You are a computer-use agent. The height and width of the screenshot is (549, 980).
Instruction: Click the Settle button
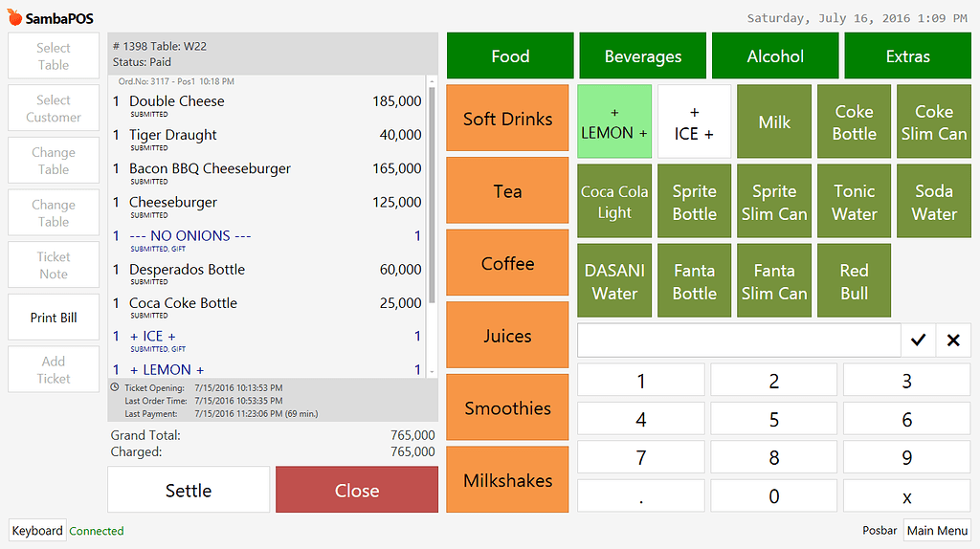tap(189, 490)
